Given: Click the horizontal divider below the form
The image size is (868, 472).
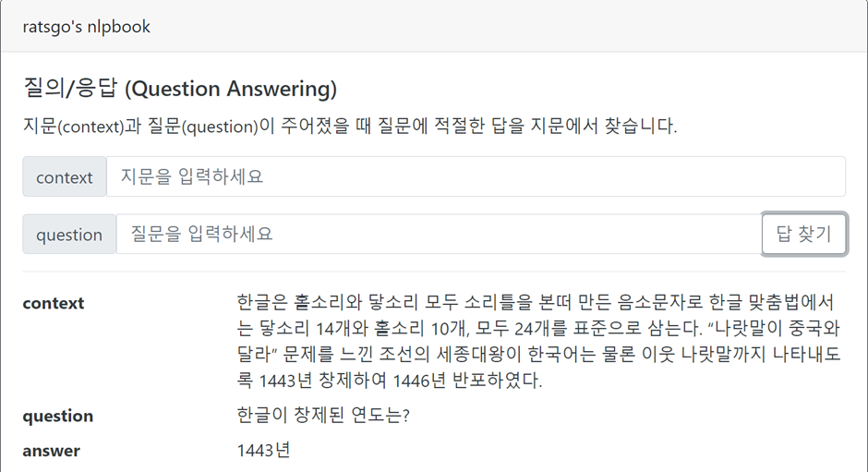Looking at the screenshot, I should (434, 272).
